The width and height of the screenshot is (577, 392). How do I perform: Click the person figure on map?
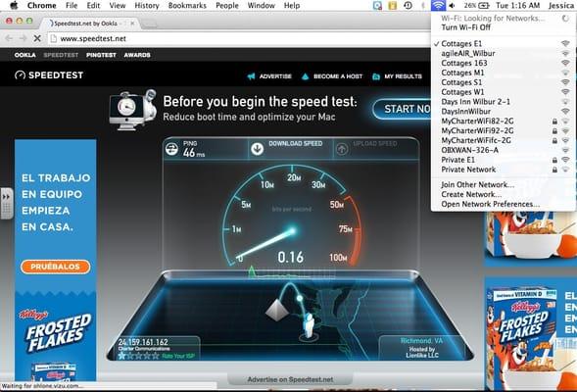coord(310,325)
